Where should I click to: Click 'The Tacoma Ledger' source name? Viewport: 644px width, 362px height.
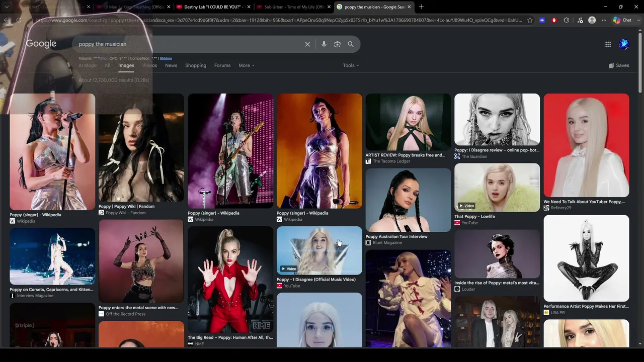pos(391,161)
